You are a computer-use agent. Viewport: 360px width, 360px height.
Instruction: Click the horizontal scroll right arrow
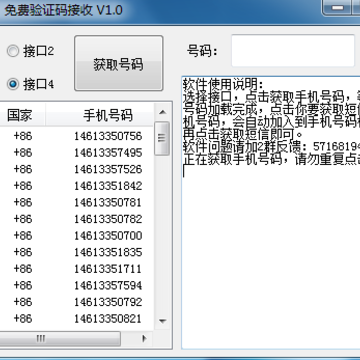click(x=144, y=339)
